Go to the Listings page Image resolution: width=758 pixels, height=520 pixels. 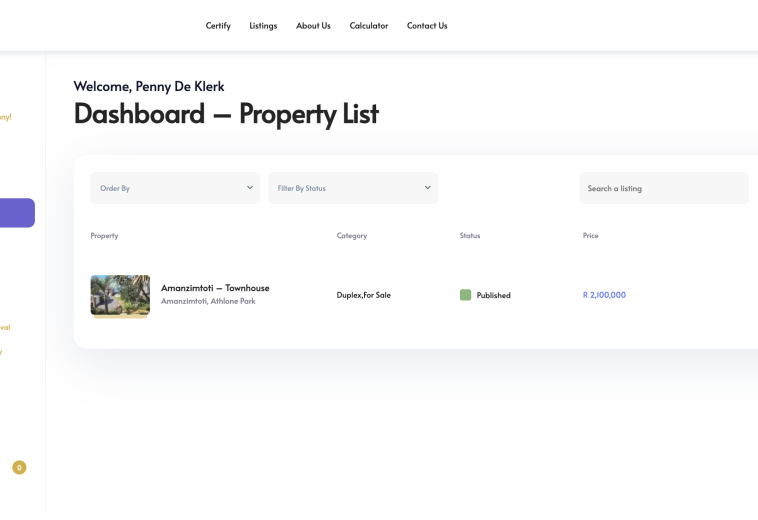click(x=263, y=26)
